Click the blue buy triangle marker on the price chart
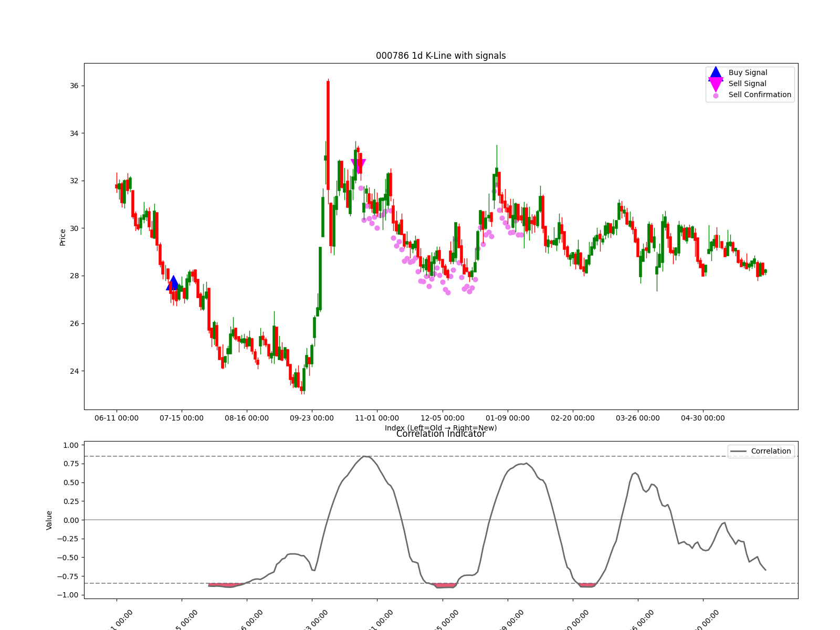The image size is (840, 630). point(173,283)
